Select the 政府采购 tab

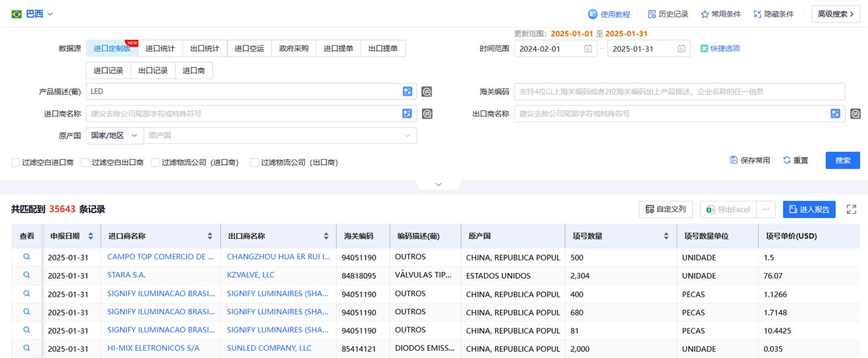(x=294, y=48)
